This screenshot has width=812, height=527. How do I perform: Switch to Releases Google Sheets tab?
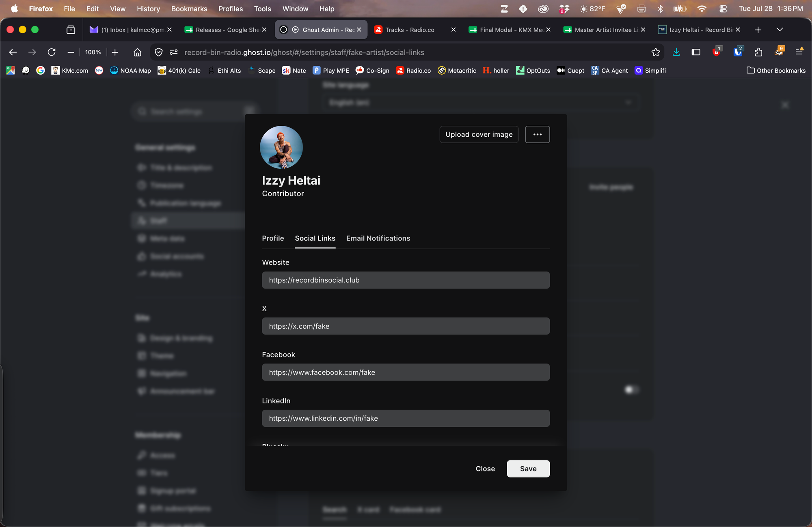225,30
